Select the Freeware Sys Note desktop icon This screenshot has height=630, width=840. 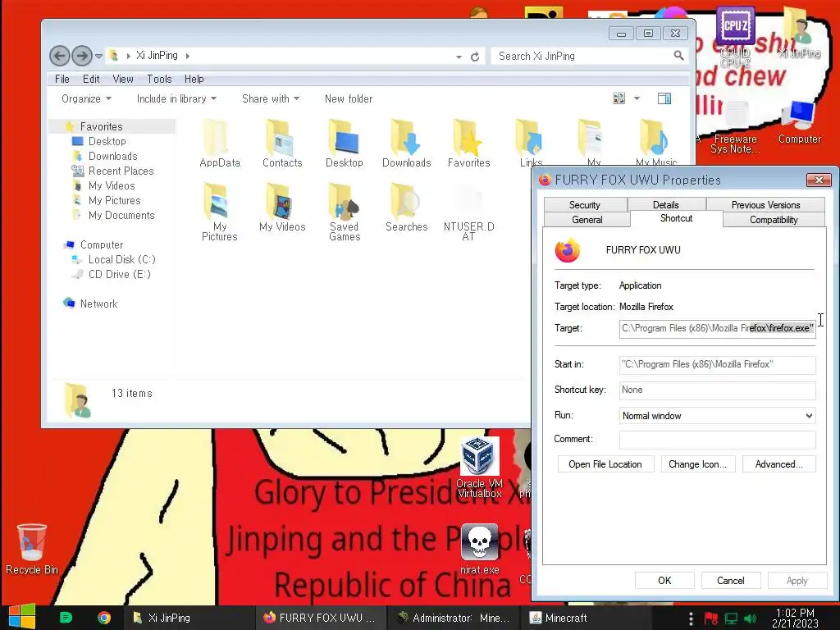point(735,127)
